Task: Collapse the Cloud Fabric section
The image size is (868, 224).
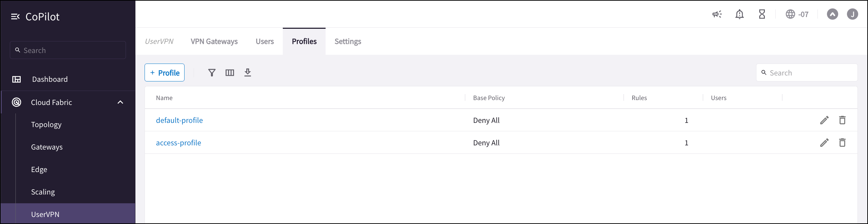Action: [x=120, y=102]
